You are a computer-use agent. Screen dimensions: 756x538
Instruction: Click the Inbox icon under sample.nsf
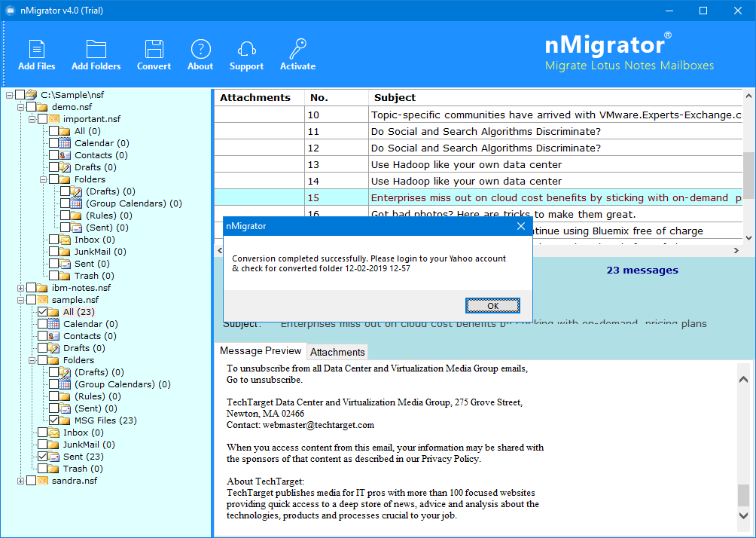click(54, 433)
